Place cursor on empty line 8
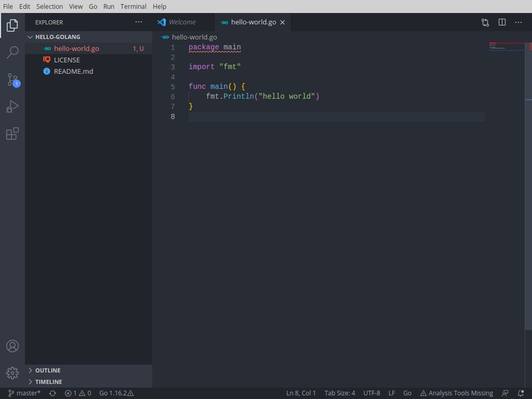Image resolution: width=532 pixels, height=399 pixels. (x=336, y=117)
